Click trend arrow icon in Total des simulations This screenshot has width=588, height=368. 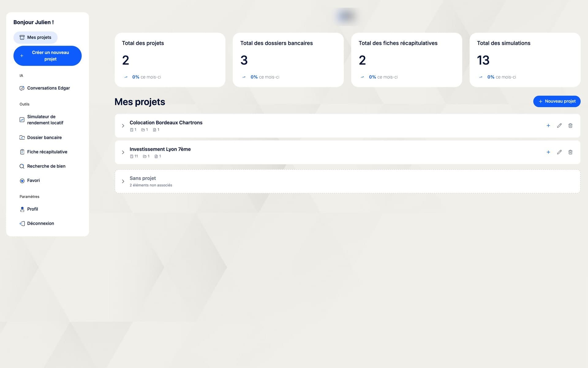point(481,77)
